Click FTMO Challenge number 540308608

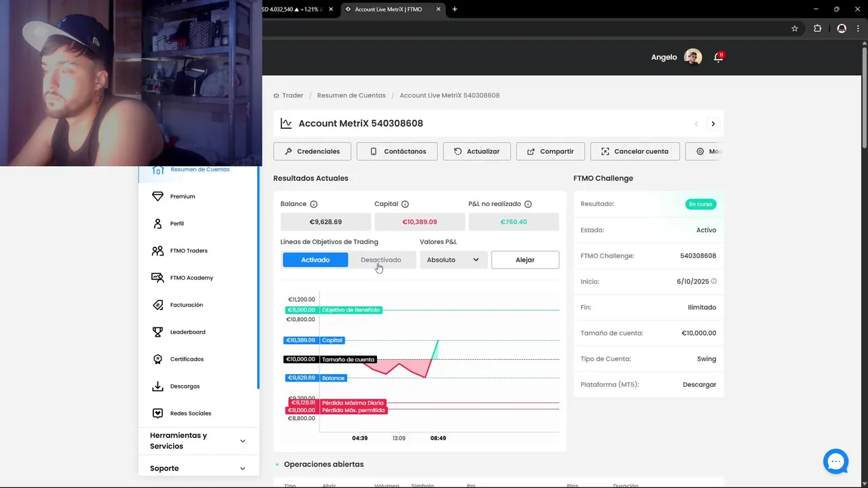(698, 256)
